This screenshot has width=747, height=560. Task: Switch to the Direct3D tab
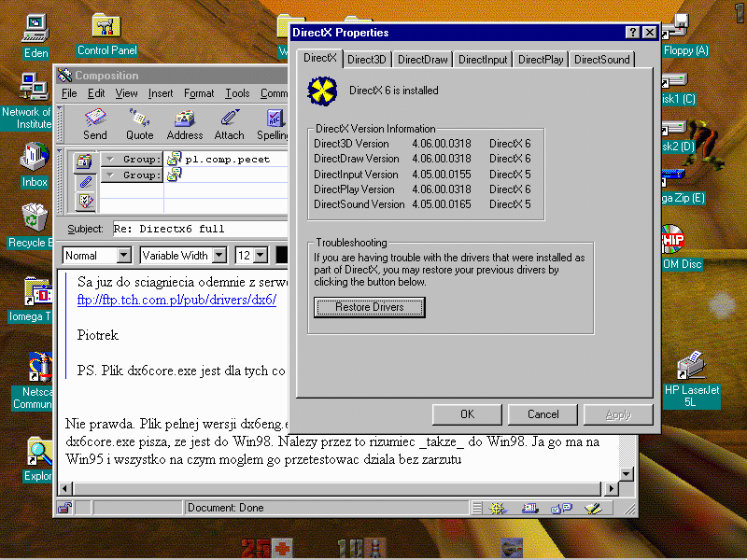[367, 60]
